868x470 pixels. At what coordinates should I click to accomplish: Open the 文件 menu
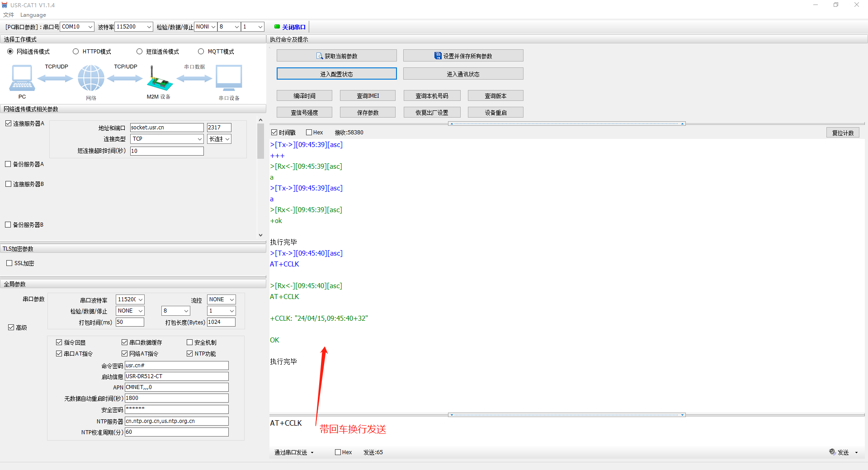[x=9, y=15]
